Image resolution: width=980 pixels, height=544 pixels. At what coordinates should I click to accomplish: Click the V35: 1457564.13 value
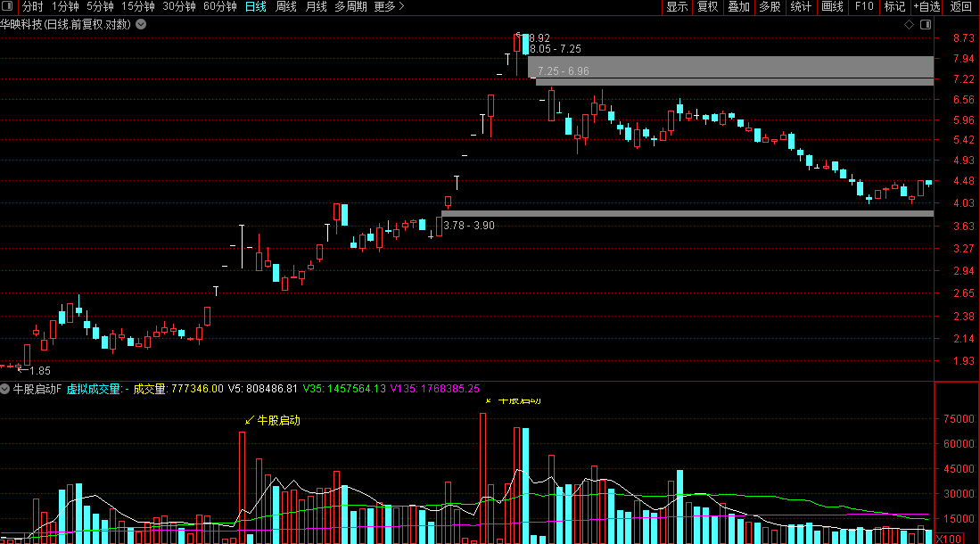pyautogui.click(x=344, y=389)
